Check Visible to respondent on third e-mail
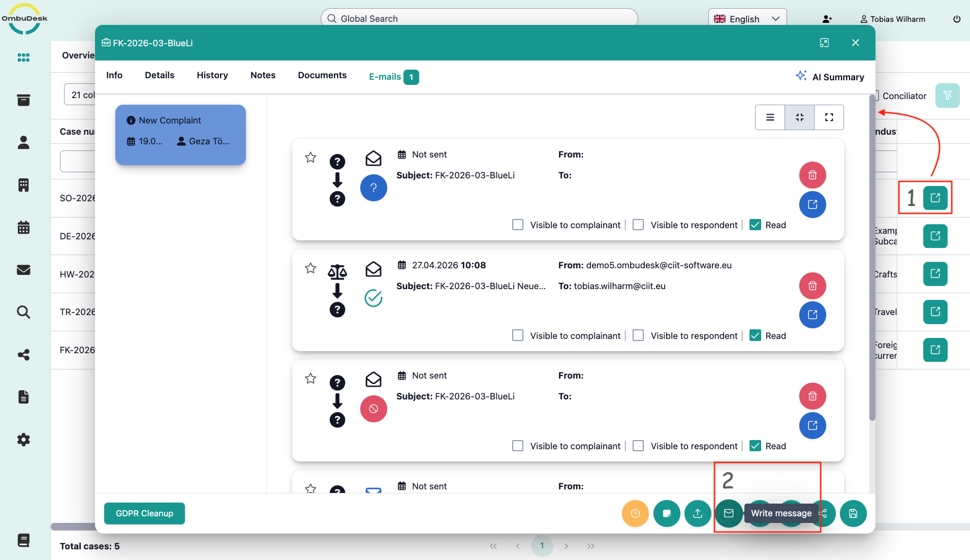The height and width of the screenshot is (560, 970). click(638, 446)
